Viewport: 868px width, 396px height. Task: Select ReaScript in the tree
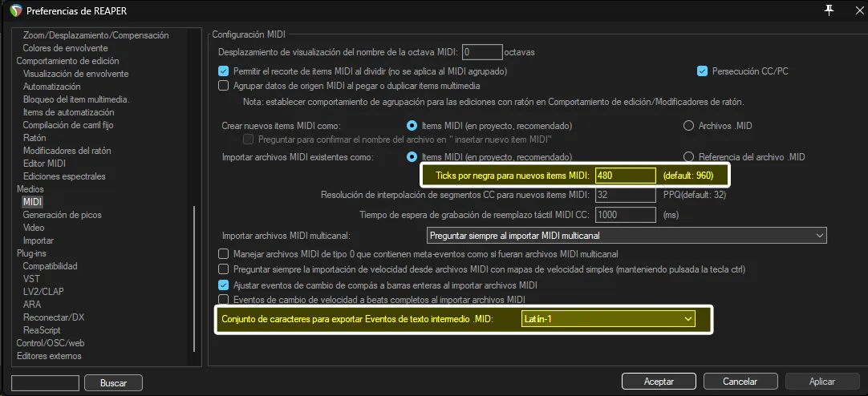tap(42, 330)
